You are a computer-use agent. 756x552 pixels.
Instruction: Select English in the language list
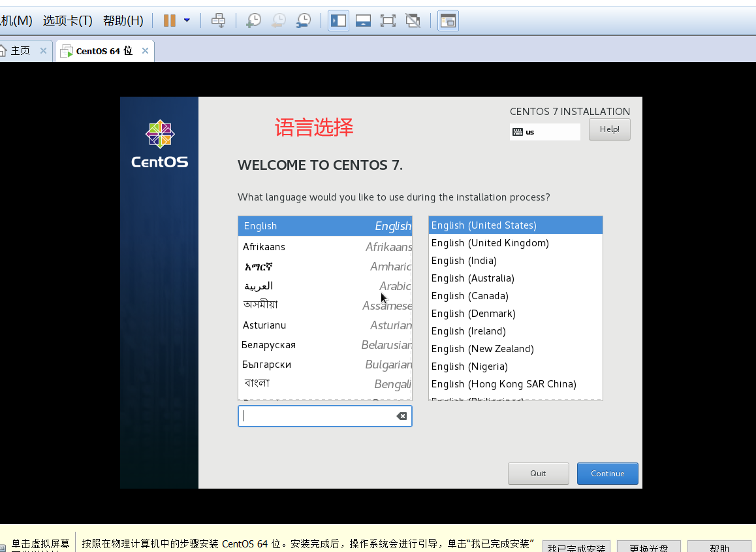tap(325, 226)
